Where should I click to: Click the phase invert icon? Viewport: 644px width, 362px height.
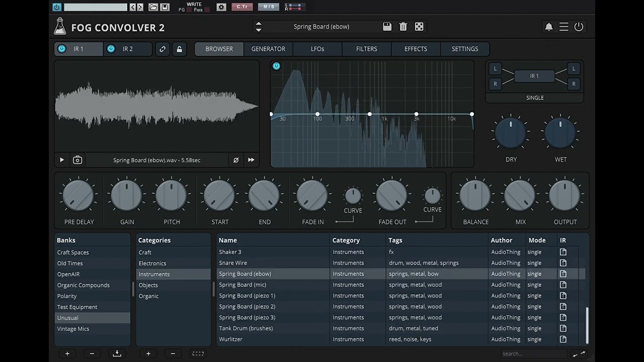[236, 160]
